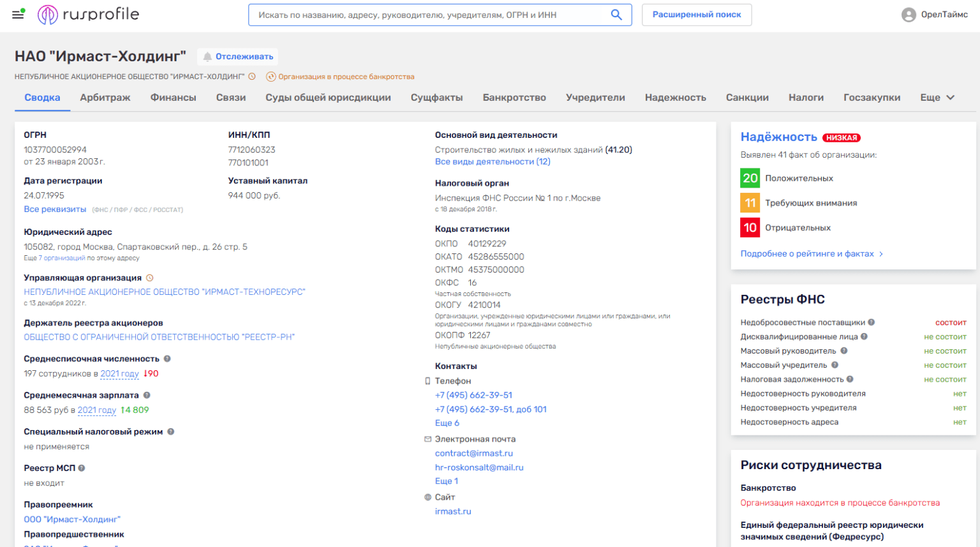
Task: Expand Еще 6 phone numbers
Action: [x=447, y=423]
